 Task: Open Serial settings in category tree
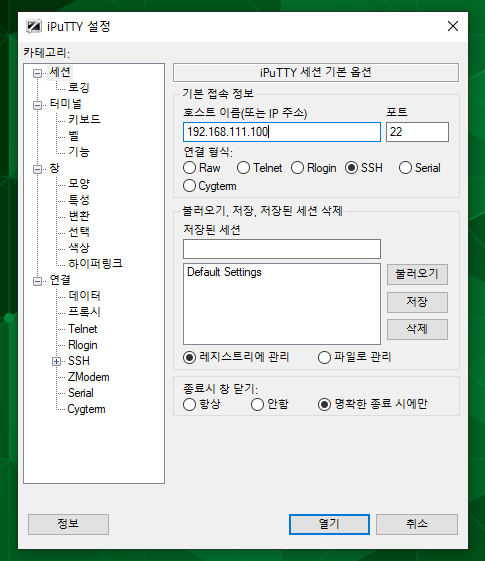(x=81, y=393)
